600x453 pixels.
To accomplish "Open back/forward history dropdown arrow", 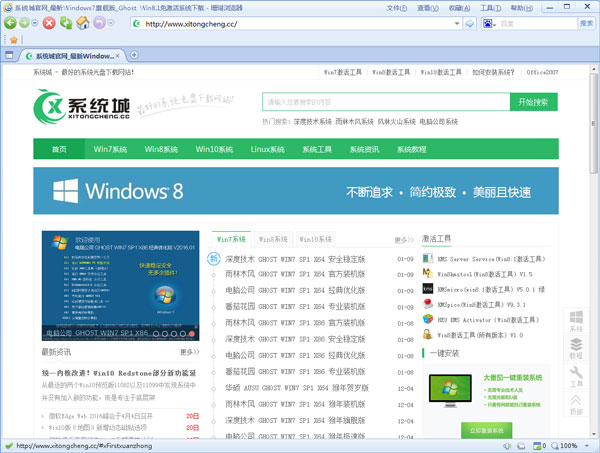I will (35, 23).
